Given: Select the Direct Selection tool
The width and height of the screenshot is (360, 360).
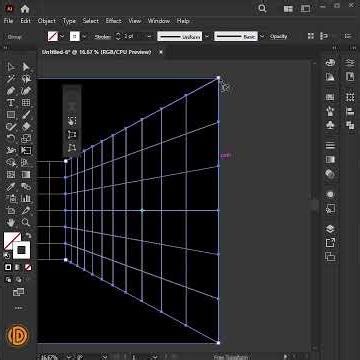Looking at the screenshot, I should click(26, 67).
